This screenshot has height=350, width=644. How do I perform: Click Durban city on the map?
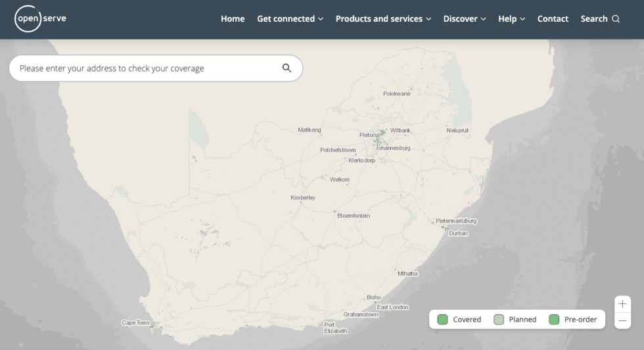458,233
